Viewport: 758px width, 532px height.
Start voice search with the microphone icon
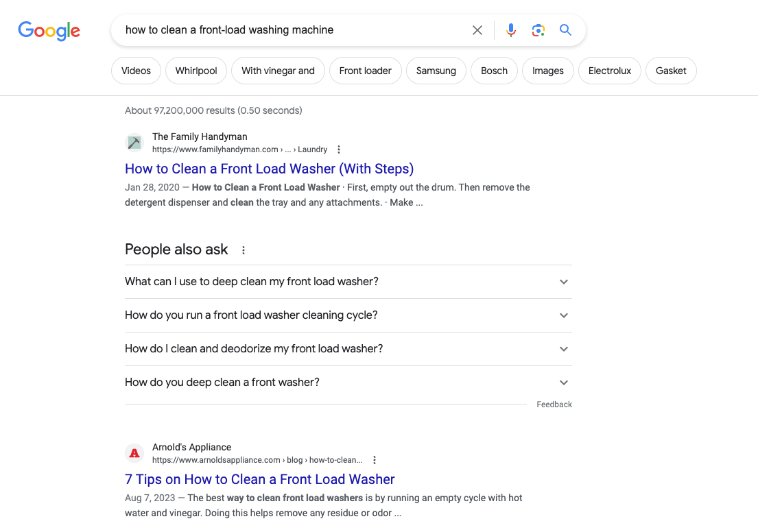510,30
